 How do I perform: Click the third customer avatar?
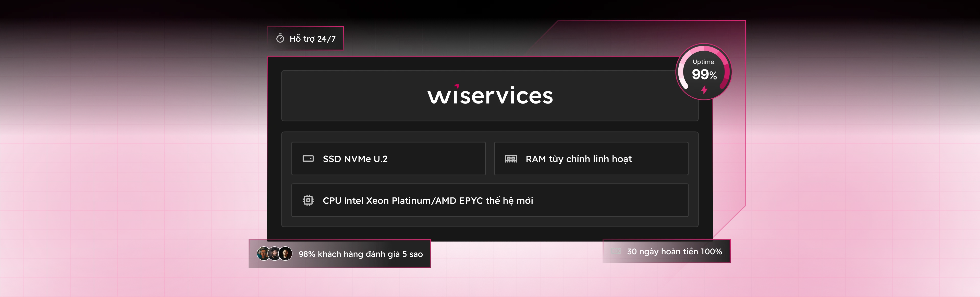(285, 254)
